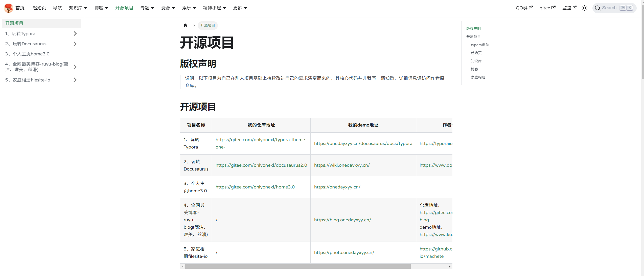
Task: Click the breadcrumb home icon
Action: point(185,25)
